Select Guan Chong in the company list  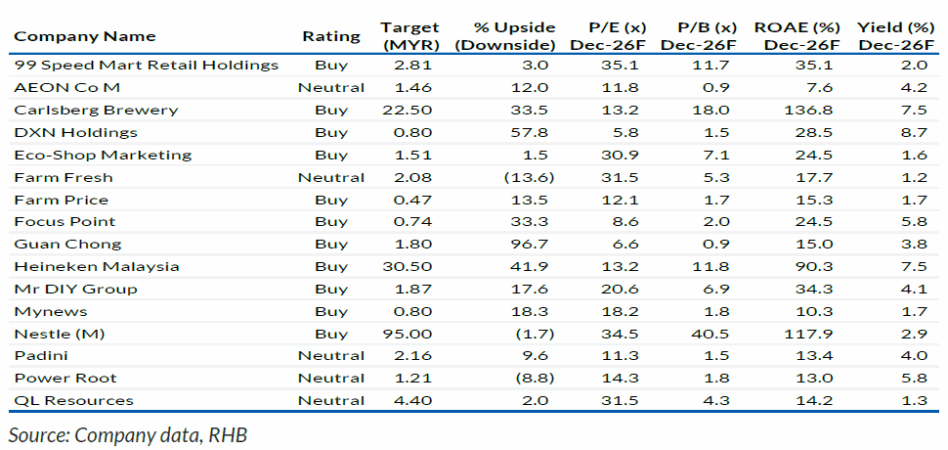[68, 244]
